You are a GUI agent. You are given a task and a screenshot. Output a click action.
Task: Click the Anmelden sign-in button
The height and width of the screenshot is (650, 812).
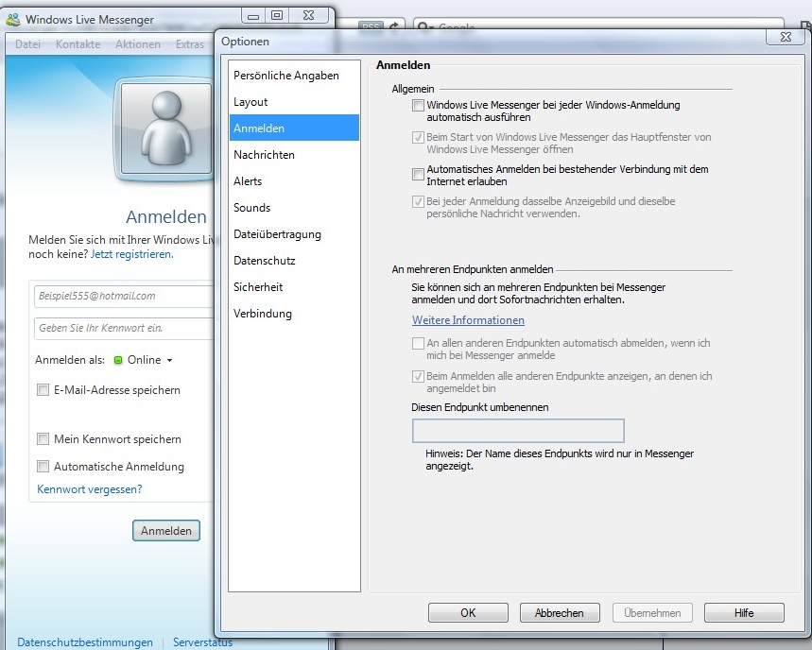166,530
